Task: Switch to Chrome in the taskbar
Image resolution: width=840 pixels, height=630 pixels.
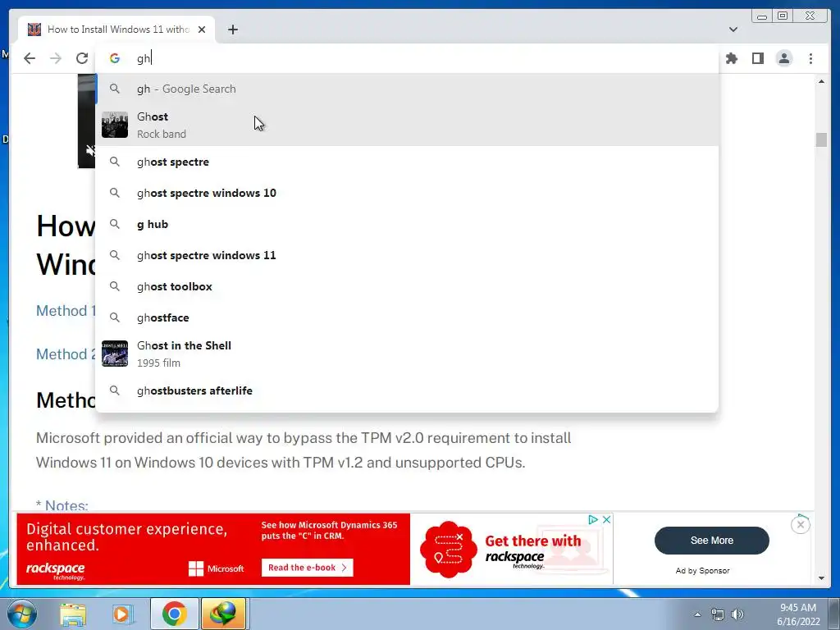Action: (174, 614)
